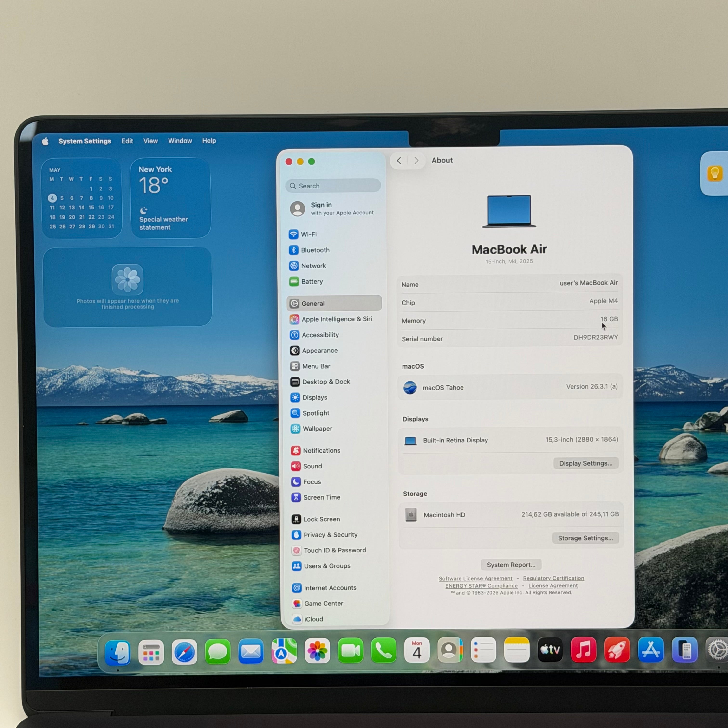Viewport: 728px width, 728px height.
Task: Go forward with the right chevron
Action: point(416,161)
